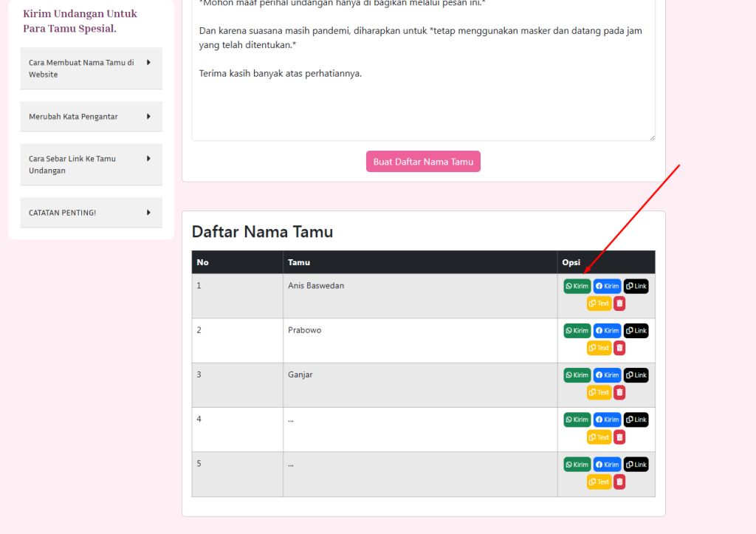The width and height of the screenshot is (756, 534).
Task: Copy invitation link for Ganjar
Action: (x=636, y=375)
